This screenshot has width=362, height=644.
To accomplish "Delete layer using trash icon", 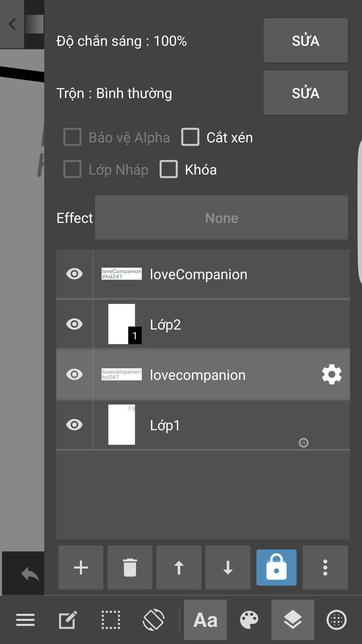I will tap(130, 568).
